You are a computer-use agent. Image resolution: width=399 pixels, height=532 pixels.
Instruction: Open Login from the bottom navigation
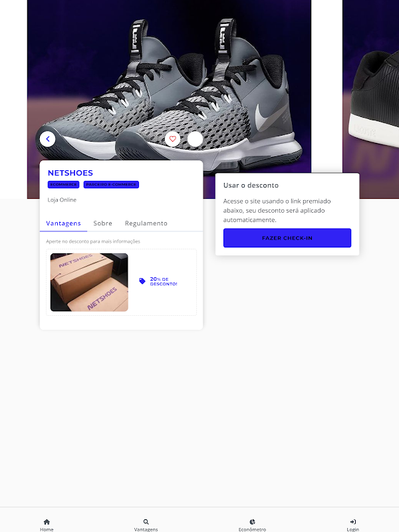353,525
